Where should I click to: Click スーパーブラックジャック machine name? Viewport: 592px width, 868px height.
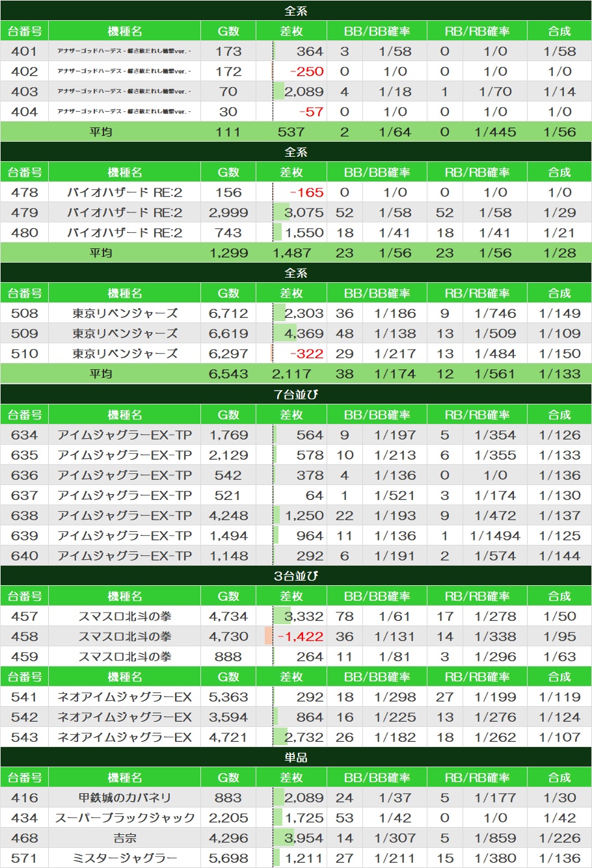click(124, 818)
